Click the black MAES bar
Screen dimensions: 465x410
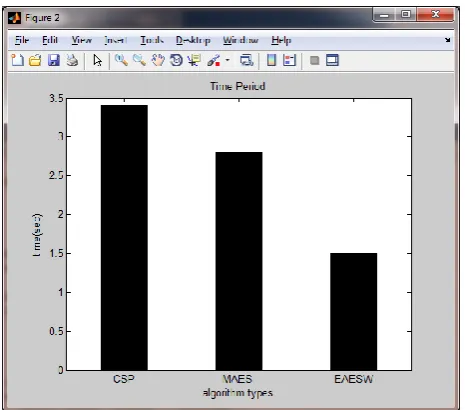click(239, 261)
